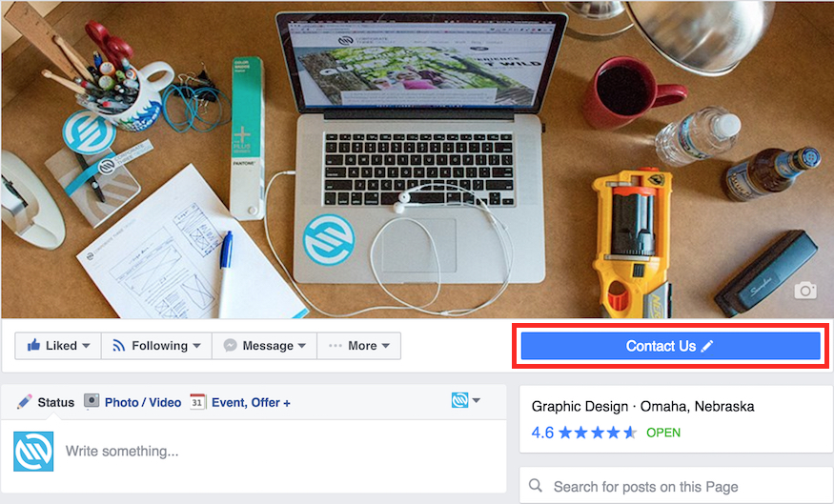Click the blue Contact Us button
Viewport: 834px width, 504px height.
pos(670,346)
